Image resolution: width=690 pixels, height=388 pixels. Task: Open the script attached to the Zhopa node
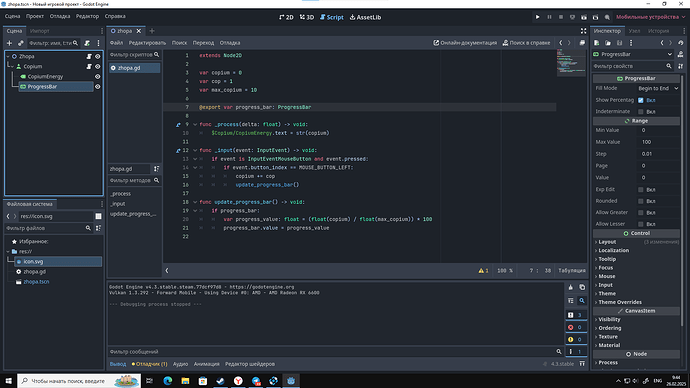point(89,56)
